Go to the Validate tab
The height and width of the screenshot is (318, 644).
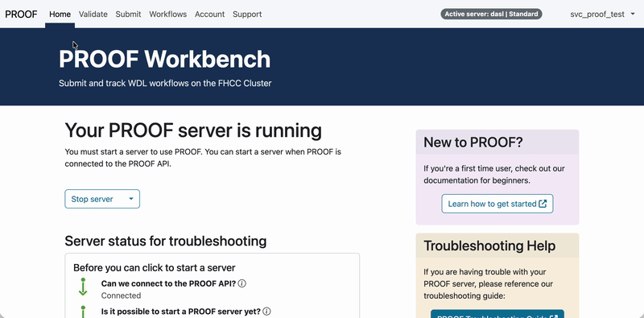tap(93, 14)
